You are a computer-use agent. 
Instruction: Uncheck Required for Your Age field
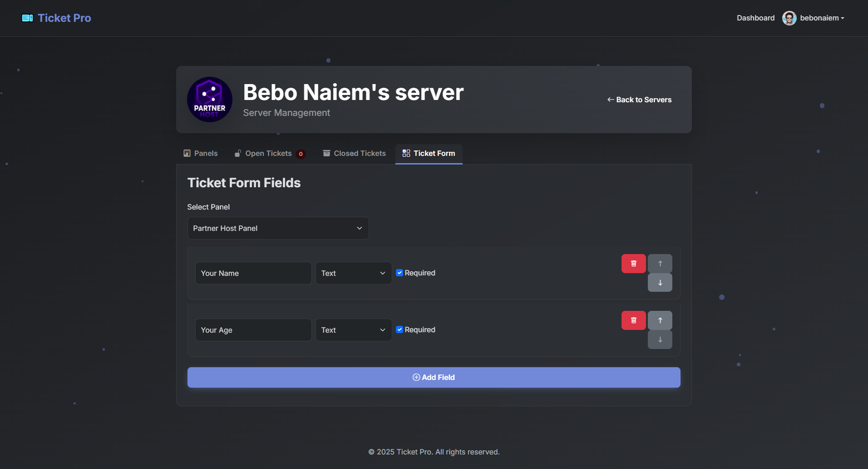399,329
